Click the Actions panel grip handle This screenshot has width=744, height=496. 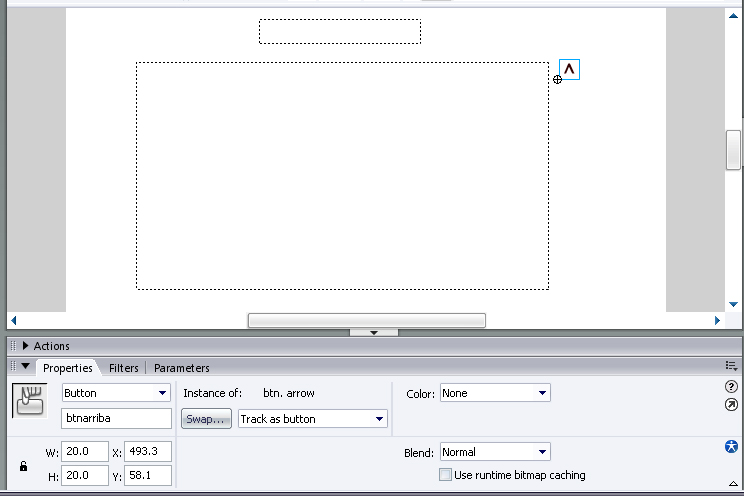(13, 346)
